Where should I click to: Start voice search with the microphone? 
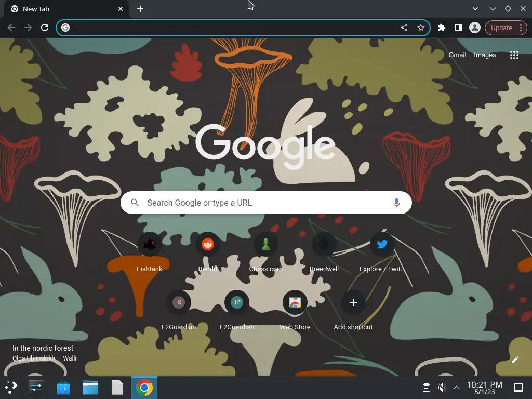coord(396,203)
